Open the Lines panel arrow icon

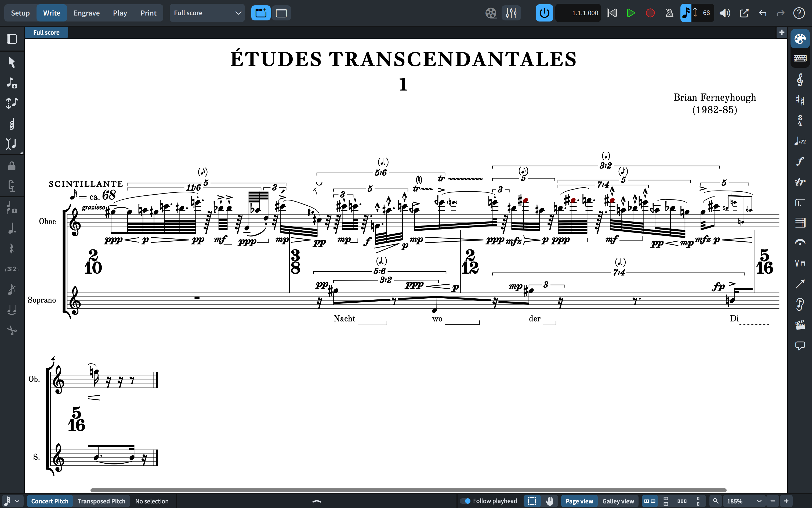pos(800,284)
